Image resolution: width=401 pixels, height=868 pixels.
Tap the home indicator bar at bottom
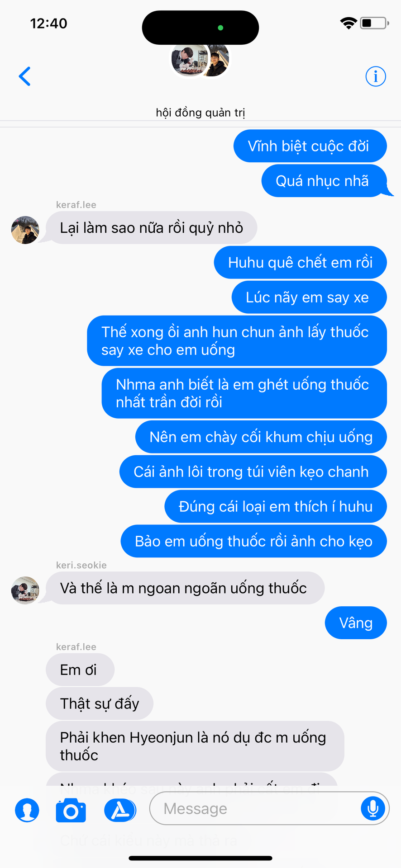pos(200,858)
